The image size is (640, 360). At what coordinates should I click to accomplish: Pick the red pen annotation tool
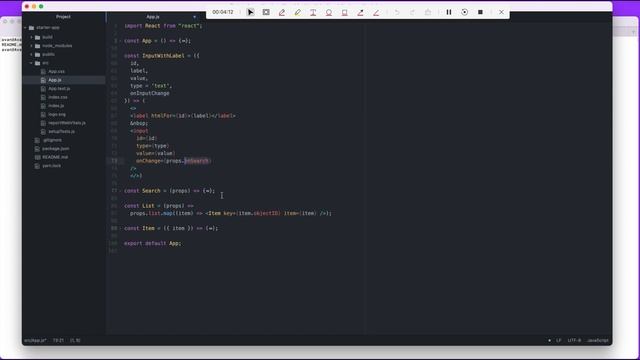coord(282,13)
